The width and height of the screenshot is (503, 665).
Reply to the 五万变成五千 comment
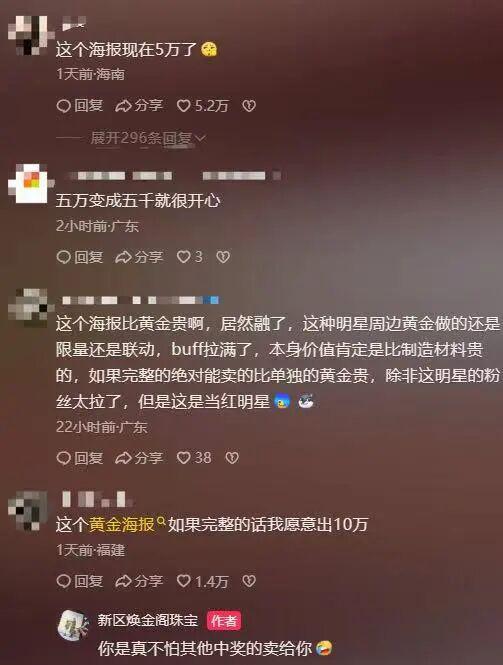(x=80, y=257)
